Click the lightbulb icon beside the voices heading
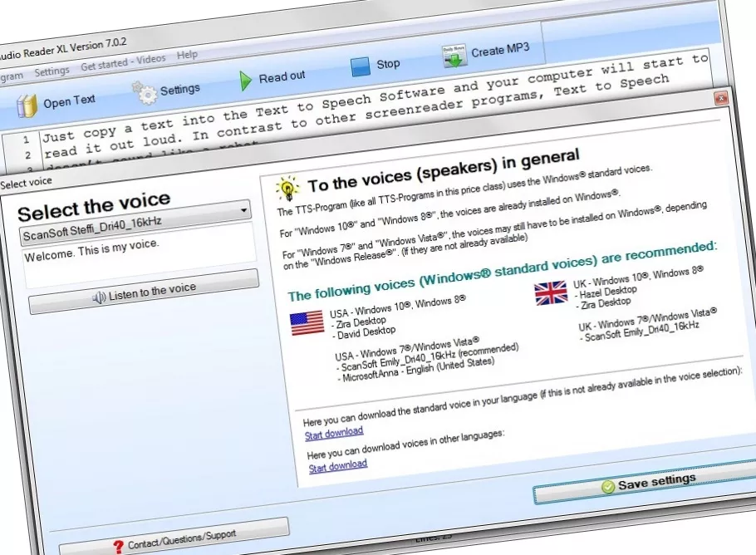Viewport: 756px width, 555px height. pyautogui.click(x=287, y=187)
